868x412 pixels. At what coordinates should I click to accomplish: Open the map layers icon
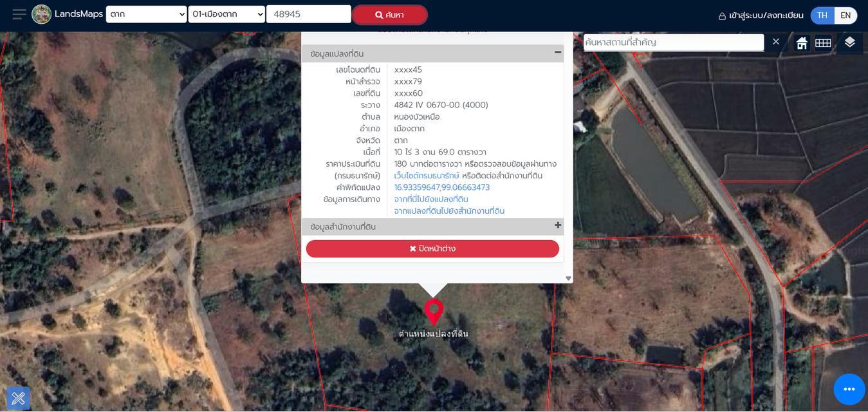tap(849, 42)
